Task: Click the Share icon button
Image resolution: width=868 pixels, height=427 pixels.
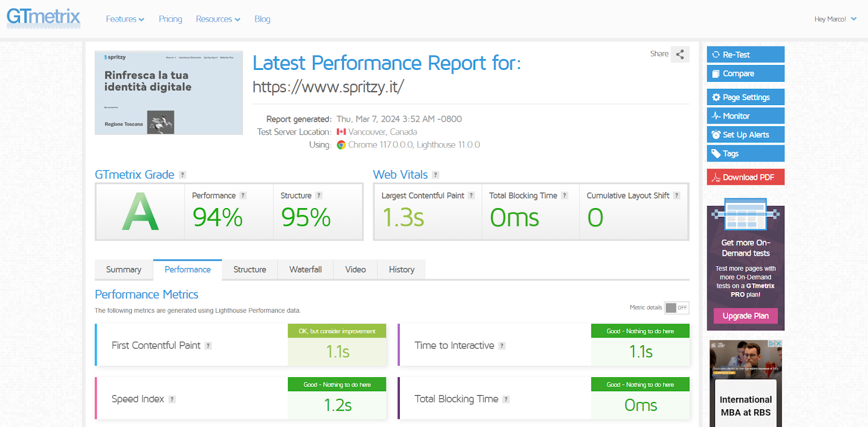Action: pyautogui.click(x=680, y=54)
